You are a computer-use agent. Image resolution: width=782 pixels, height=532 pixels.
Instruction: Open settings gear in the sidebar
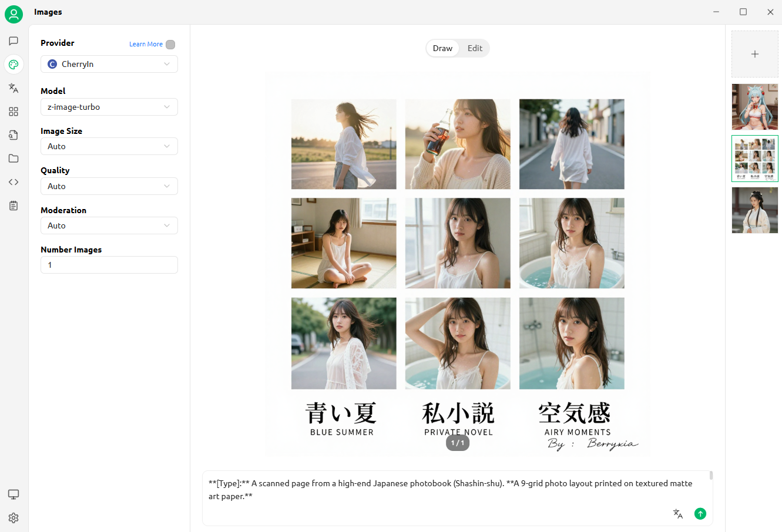[x=14, y=518]
